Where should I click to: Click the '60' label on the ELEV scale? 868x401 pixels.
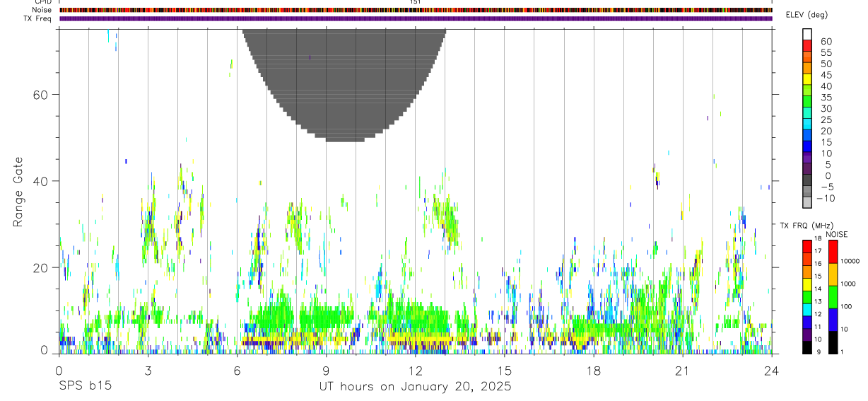826,42
